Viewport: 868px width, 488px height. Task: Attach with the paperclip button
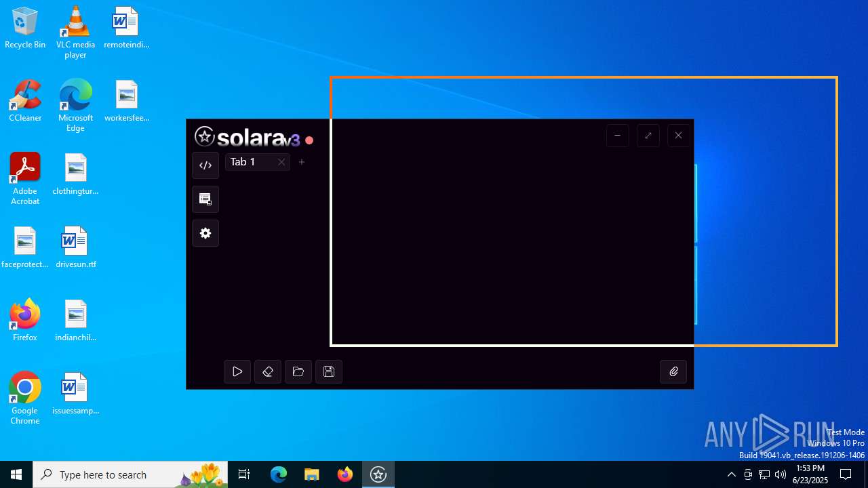point(673,371)
